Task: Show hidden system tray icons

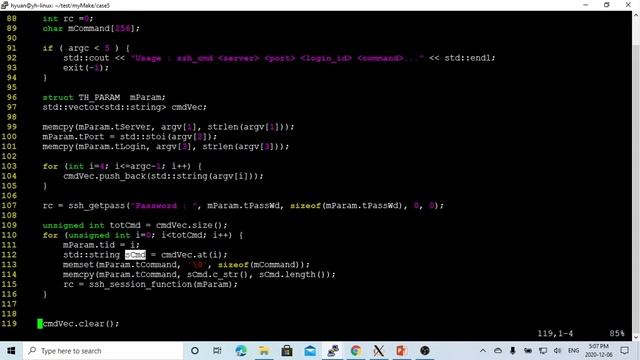Action: (x=483, y=351)
